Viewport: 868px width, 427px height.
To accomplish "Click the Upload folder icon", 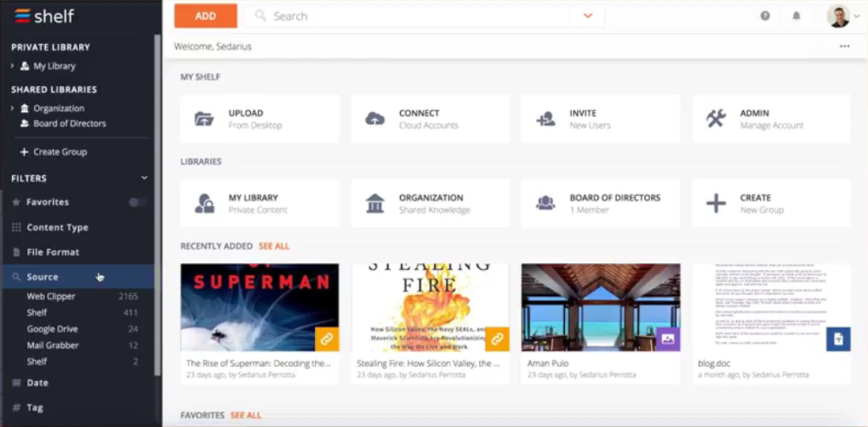I will click(204, 119).
